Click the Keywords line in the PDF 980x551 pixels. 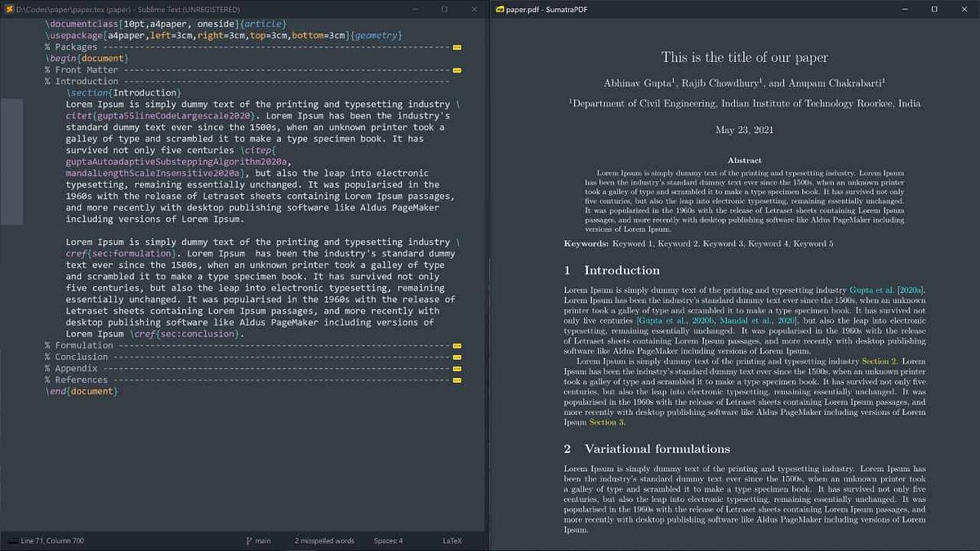tap(698, 244)
